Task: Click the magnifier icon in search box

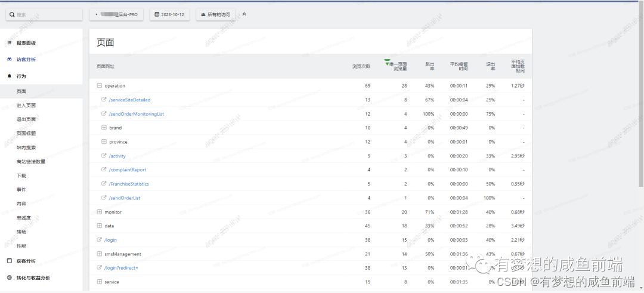Action: [13, 14]
